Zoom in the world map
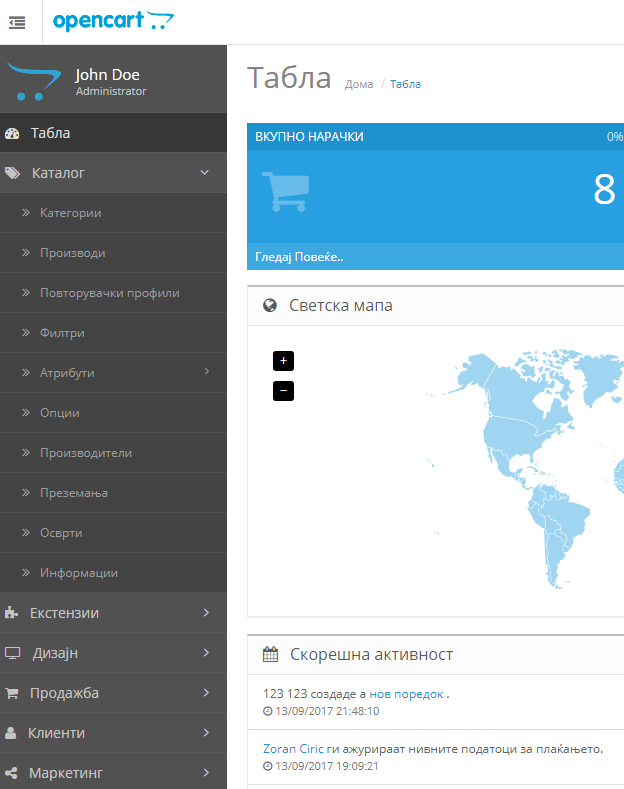624x789 pixels. pyautogui.click(x=283, y=361)
